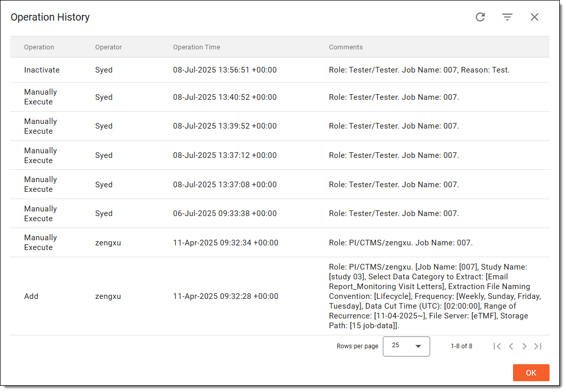Click timestamp 08-Jul-2025 13:39:52 +00:00
The height and width of the screenshot is (392, 566).
[225, 126]
